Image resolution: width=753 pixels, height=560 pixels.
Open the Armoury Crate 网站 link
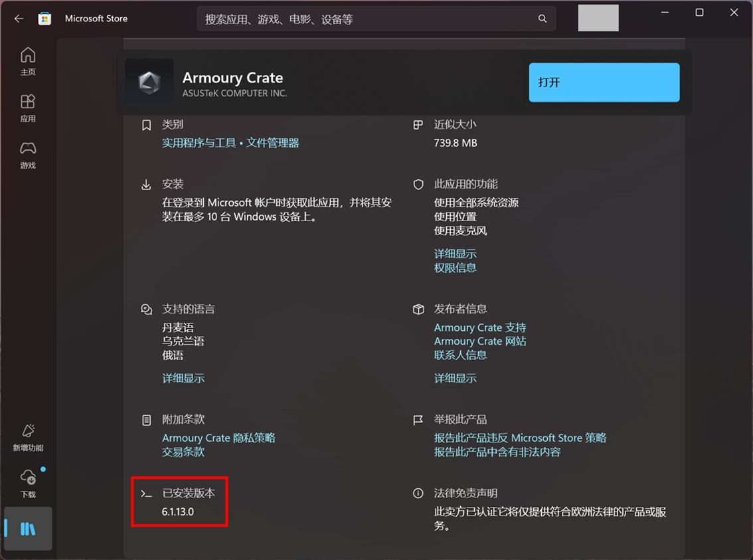[x=480, y=341]
